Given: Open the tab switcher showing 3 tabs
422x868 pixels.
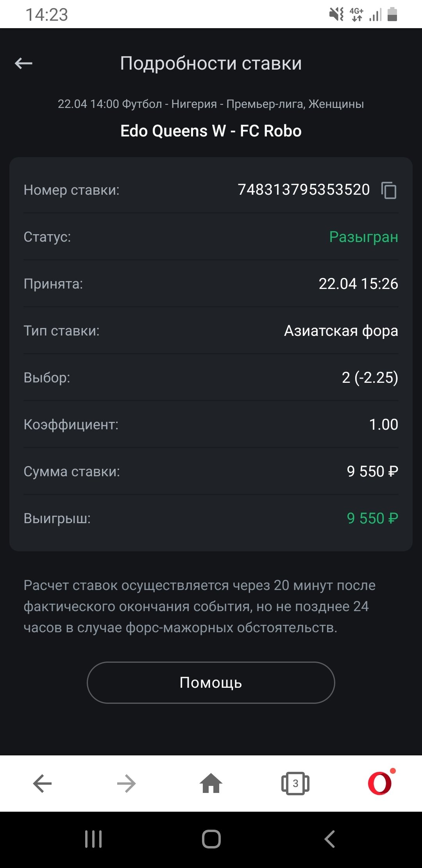Looking at the screenshot, I should (295, 784).
